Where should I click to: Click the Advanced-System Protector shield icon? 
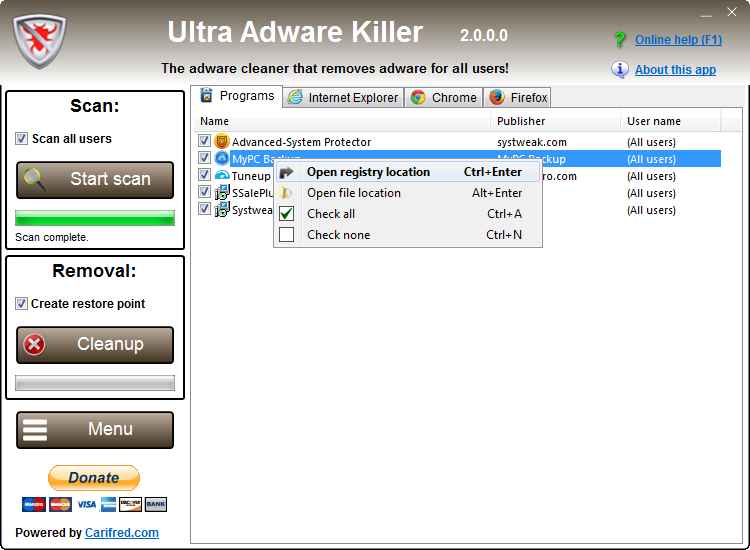click(x=222, y=142)
